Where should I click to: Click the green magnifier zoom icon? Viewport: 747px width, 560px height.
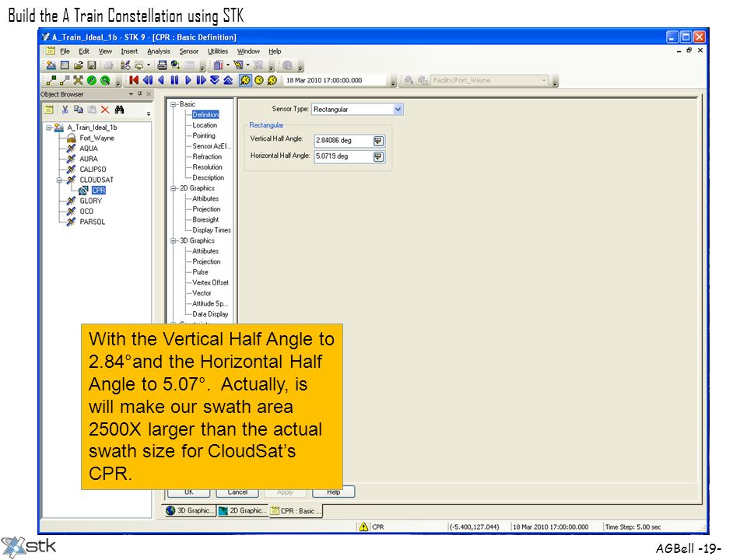(x=105, y=80)
